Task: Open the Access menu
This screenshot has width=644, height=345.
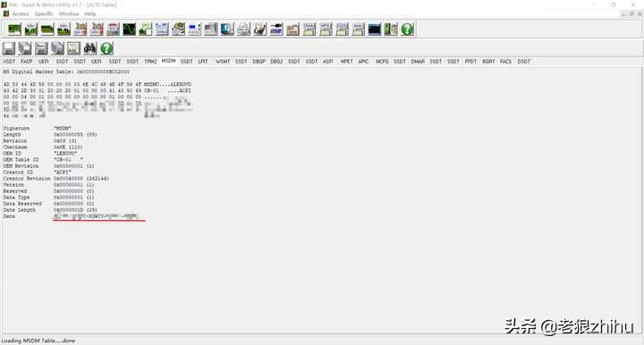Action: click(x=21, y=13)
